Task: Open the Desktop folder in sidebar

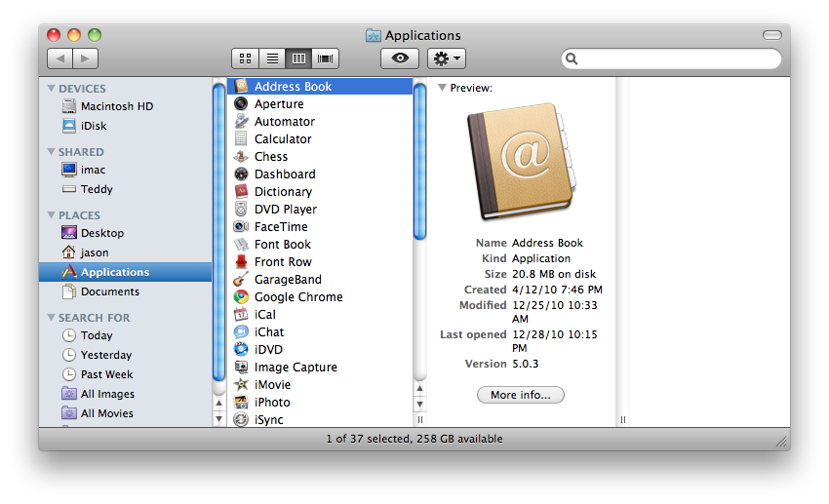Action: point(125,233)
